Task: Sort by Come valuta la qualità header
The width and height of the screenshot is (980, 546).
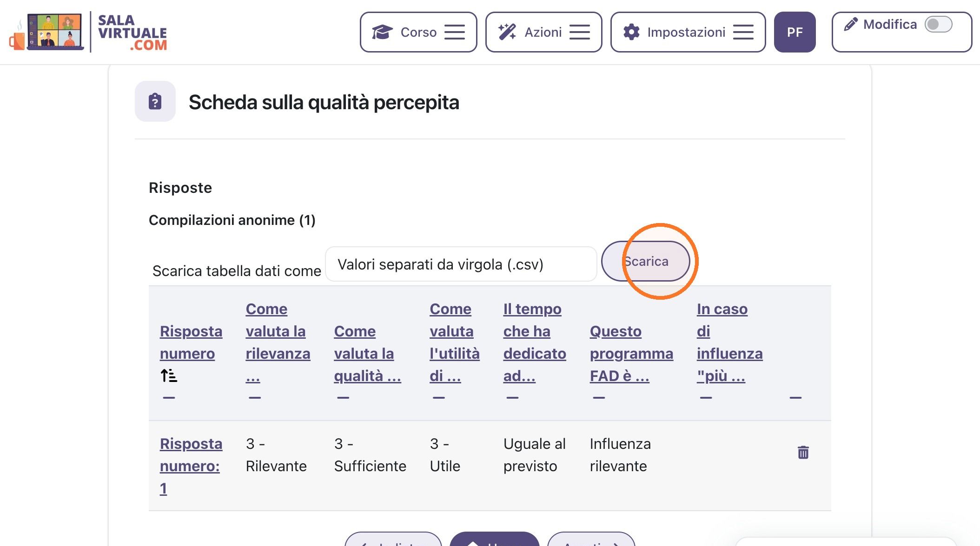Action: (x=367, y=354)
